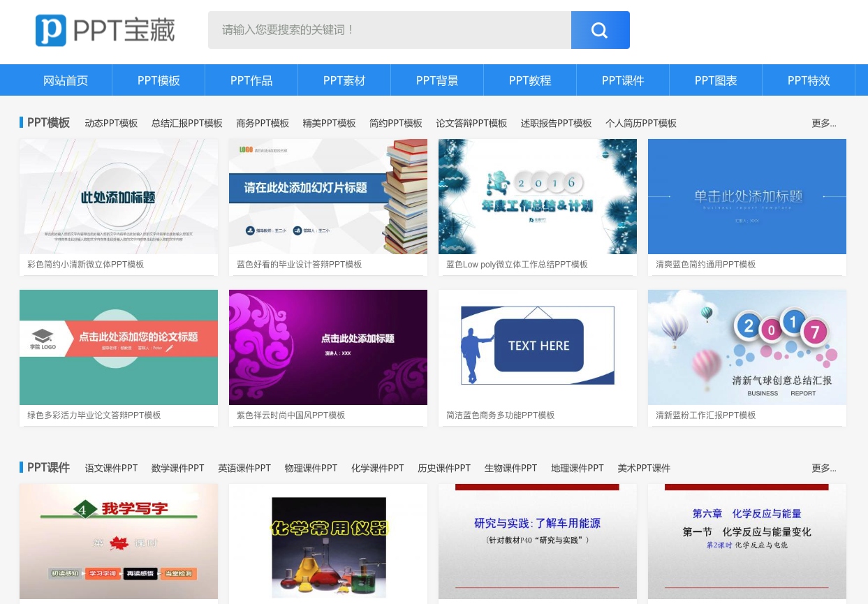Screen dimensions: 868x604
Task: Open the 此处添加标题 template thumbnail
Action: 119,196
